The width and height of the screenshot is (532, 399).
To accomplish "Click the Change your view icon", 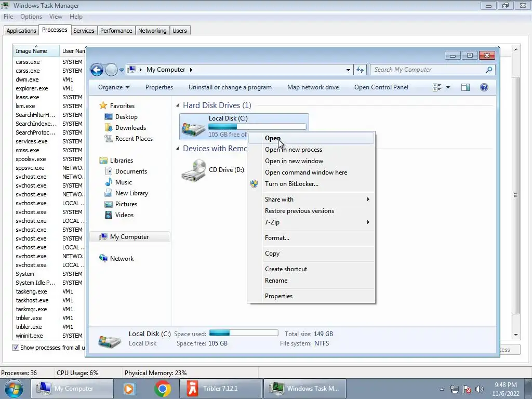I will pyautogui.click(x=437, y=87).
